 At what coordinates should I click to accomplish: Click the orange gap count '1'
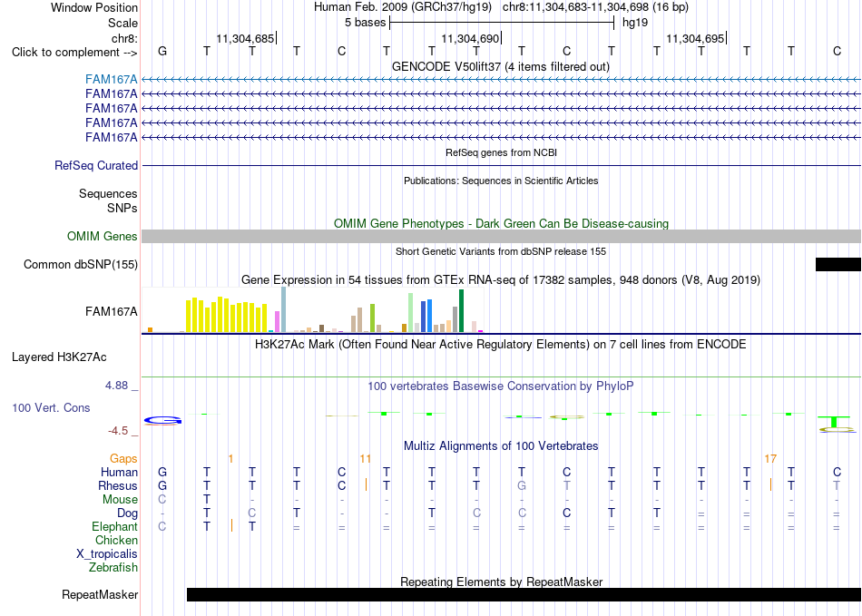pyautogui.click(x=230, y=458)
